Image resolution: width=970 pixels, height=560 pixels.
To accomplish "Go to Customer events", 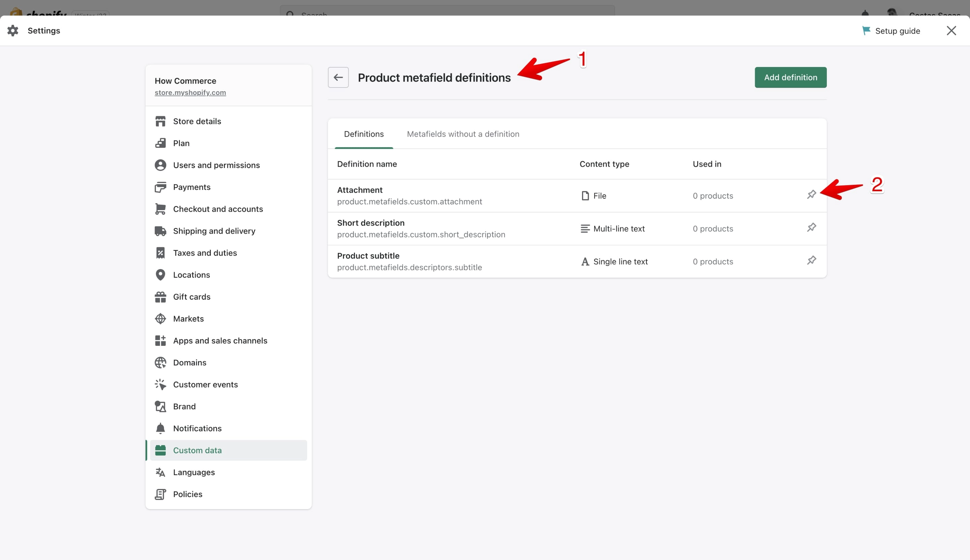I will 228,384.
